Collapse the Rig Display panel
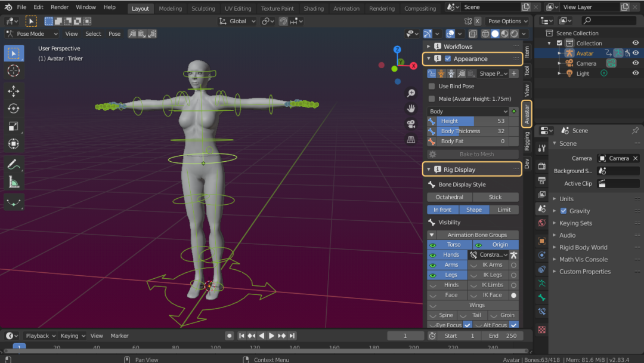Screen dimensions: 644x363 (x=429, y=170)
